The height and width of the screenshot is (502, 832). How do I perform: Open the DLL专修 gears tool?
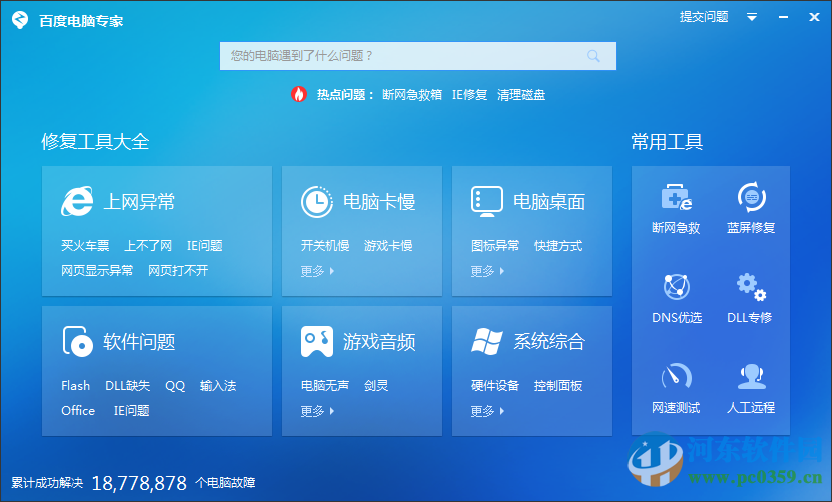751,287
